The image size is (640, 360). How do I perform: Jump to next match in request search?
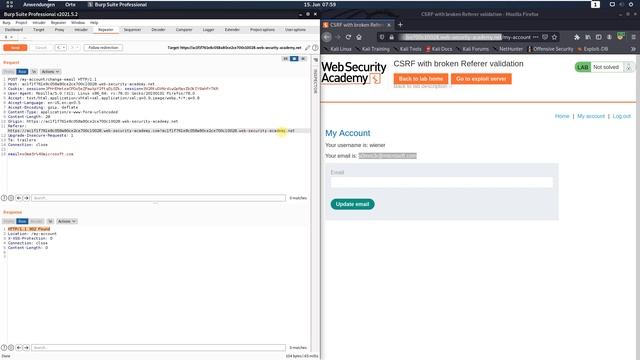(x=26, y=198)
